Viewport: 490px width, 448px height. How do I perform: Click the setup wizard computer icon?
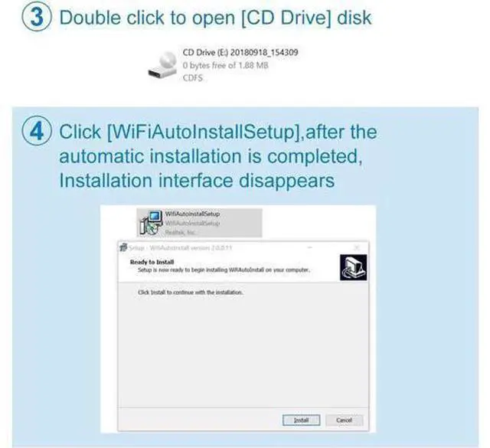pyautogui.click(x=354, y=267)
